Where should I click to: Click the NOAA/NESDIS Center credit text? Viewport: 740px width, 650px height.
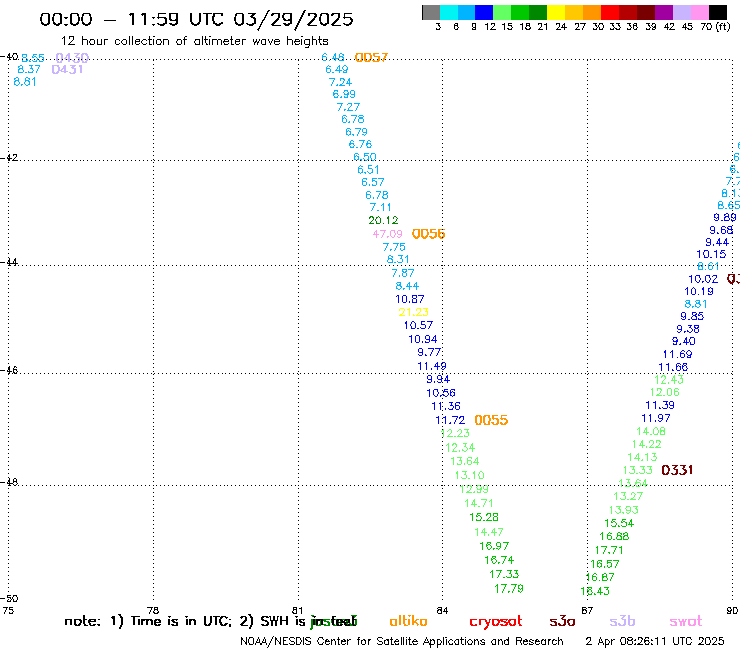402,641
